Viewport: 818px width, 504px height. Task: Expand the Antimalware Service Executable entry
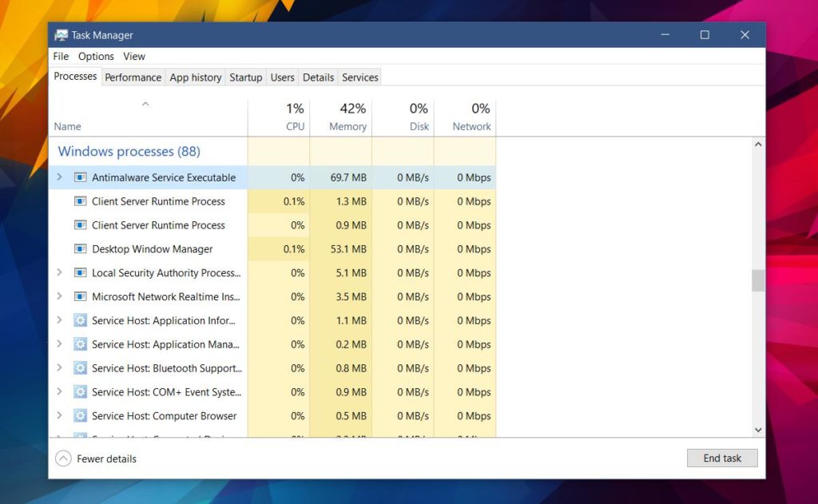[58, 177]
